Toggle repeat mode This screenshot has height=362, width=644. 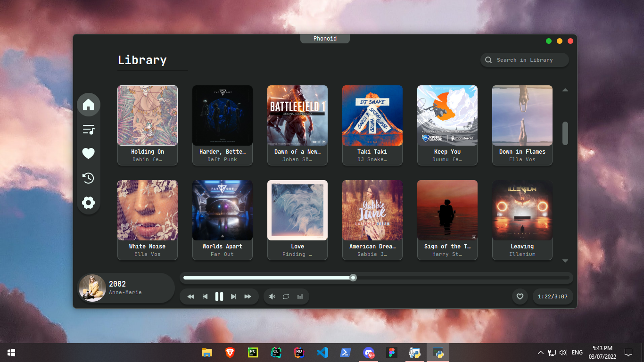286,296
